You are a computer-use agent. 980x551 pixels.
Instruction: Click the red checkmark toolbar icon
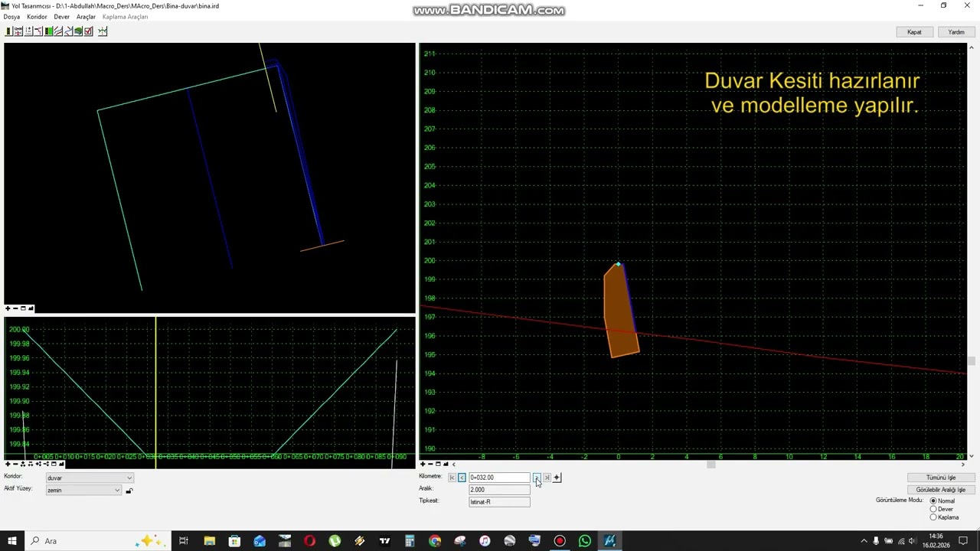click(x=89, y=31)
